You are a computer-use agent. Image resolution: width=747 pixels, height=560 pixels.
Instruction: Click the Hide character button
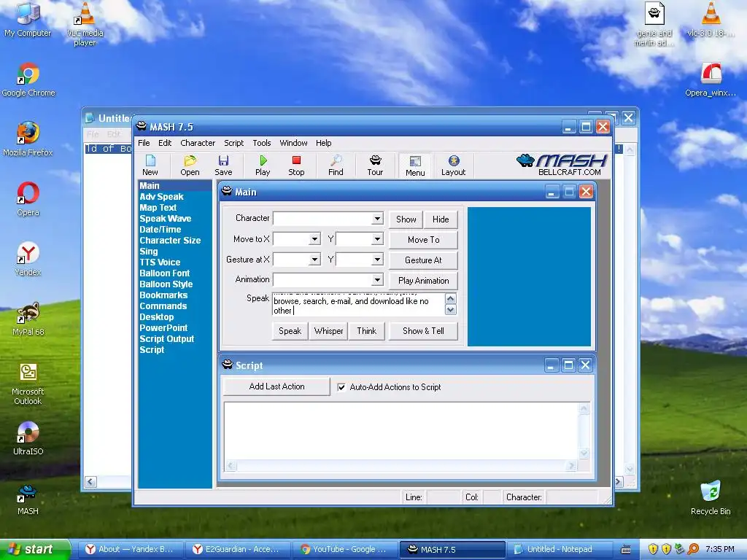(x=441, y=219)
